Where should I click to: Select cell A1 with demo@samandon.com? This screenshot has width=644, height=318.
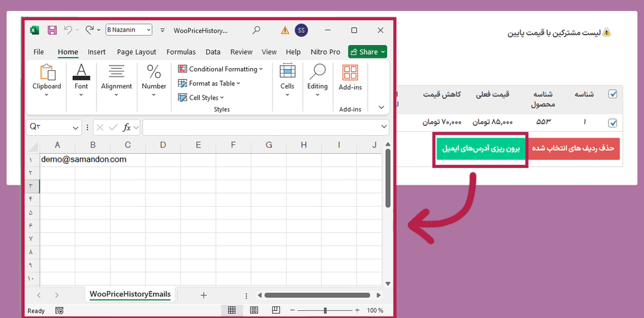pyautogui.click(x=57, y=160)
